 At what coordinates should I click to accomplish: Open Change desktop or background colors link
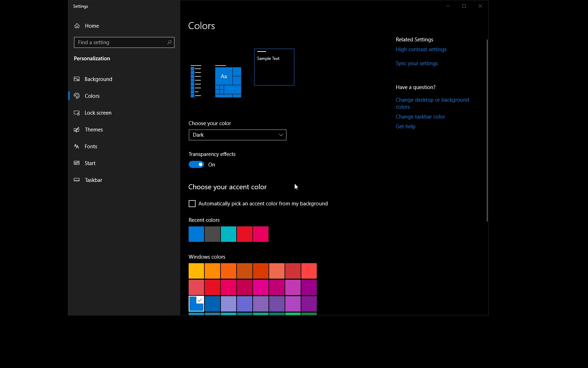point(432,103)
